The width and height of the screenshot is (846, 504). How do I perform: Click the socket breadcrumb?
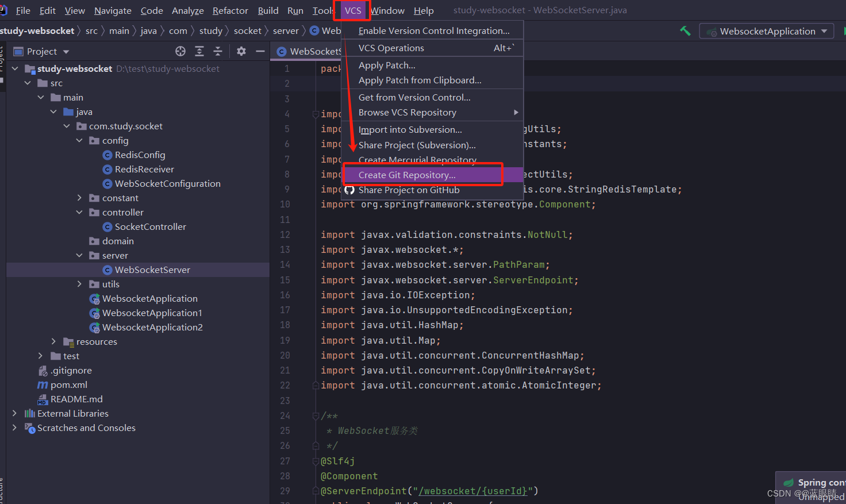pyautogui.click(x=247, y=31)
